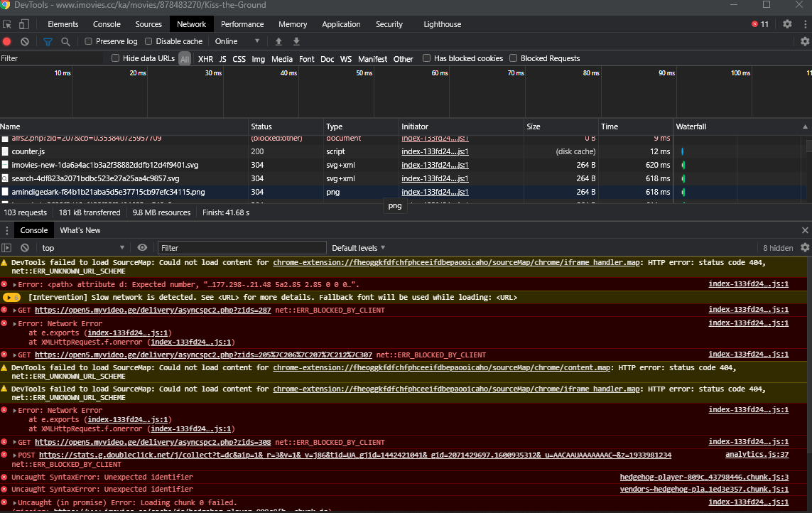This screenshot has height=513, width=812.
Task: Open DevTools settings gear in top bar
Action: click(787, 24)
